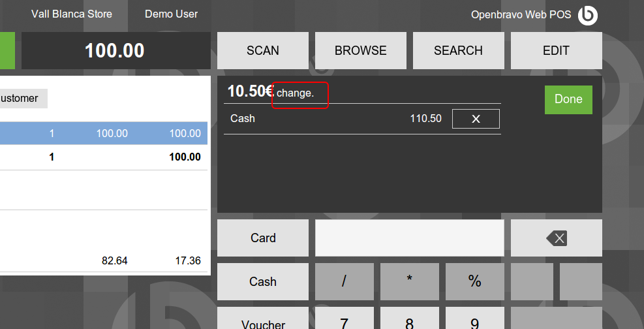
Task: Select the EDIT tab
Action: (x=556, y=50)
